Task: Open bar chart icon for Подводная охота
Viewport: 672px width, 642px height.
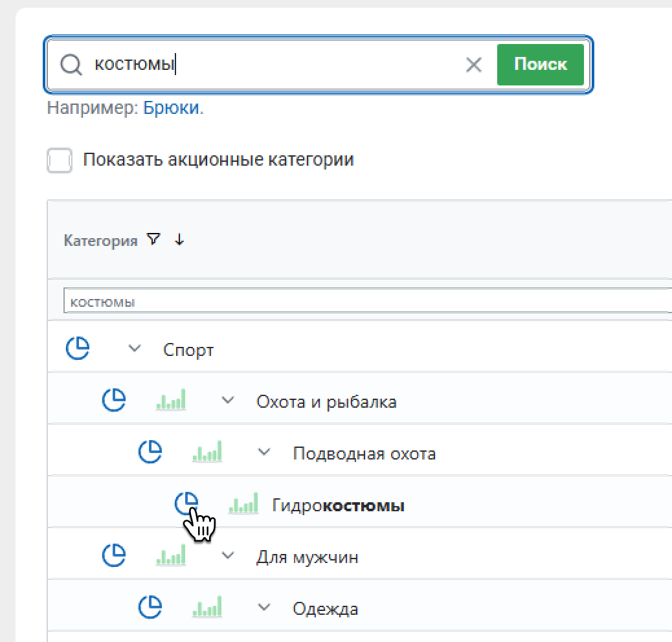Action: [x=207, y=452]
